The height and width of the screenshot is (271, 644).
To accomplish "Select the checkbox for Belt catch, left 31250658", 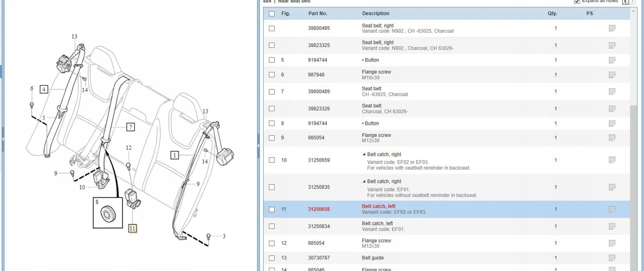I will (272, 209).
